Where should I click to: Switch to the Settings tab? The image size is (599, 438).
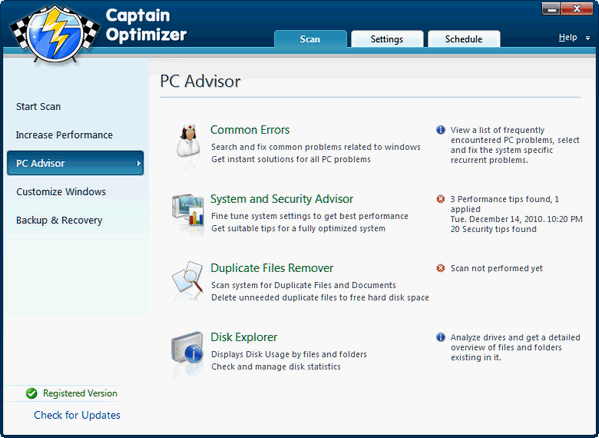[x=387, y=39]
